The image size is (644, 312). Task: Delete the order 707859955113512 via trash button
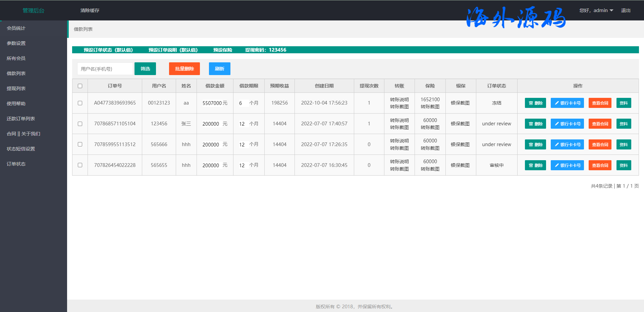click(535, 144)
